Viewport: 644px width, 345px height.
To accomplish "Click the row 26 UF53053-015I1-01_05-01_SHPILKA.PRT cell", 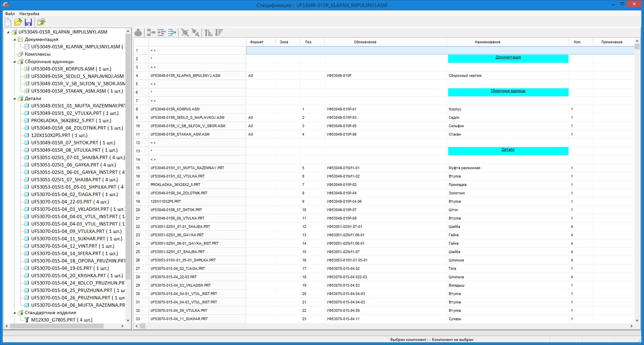I will (x=197, y=260).
